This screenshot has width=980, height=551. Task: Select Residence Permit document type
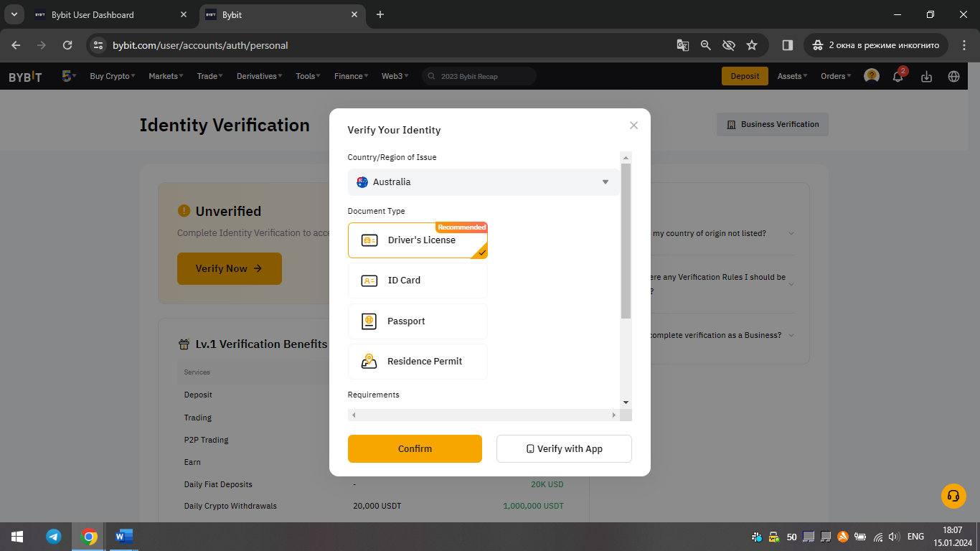coord(418,362)
